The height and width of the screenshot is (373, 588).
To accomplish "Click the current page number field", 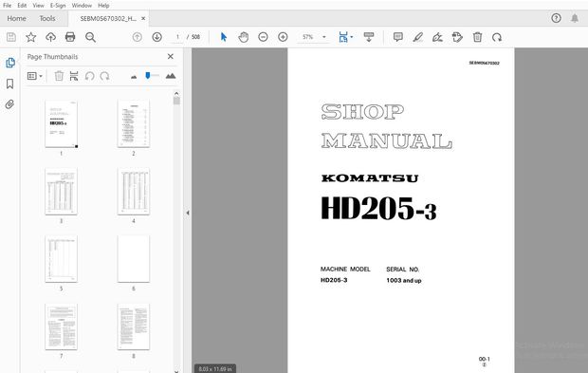I will (177, 37).
